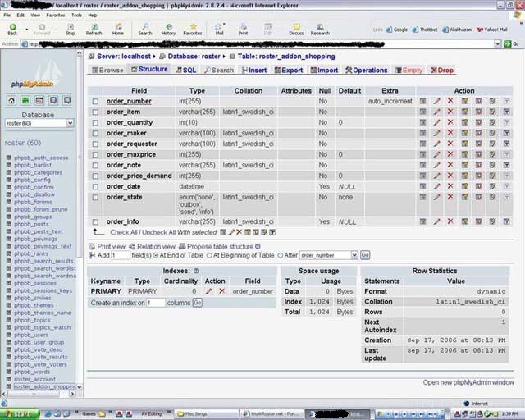525x420 pixels.
Task: Click the Windows Start button
Action: pos(20,414)
